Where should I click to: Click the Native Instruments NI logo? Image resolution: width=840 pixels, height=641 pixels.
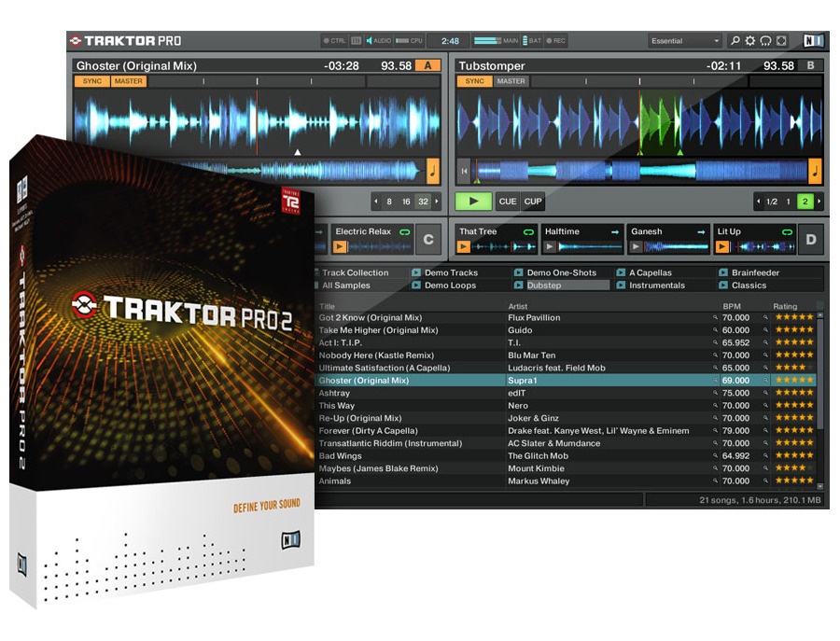pos(814,41)
